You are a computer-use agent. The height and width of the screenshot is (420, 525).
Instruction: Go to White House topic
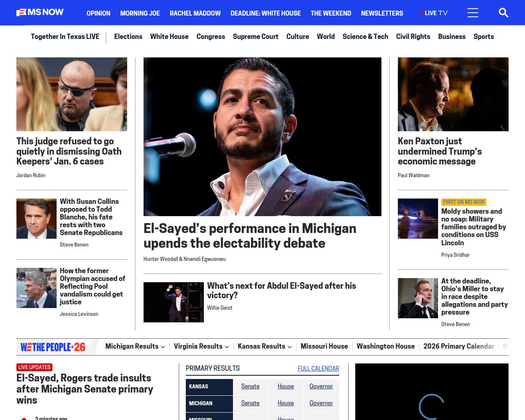(169, 37)
